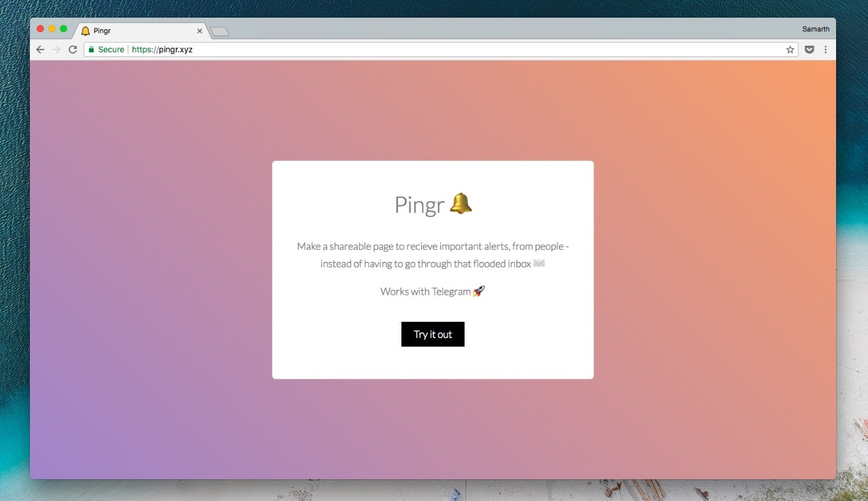Click the rocket emoji after Works with Telegram
Image resolution: width=868 pixels, height=501 pixels.
(x=479, y=291)
